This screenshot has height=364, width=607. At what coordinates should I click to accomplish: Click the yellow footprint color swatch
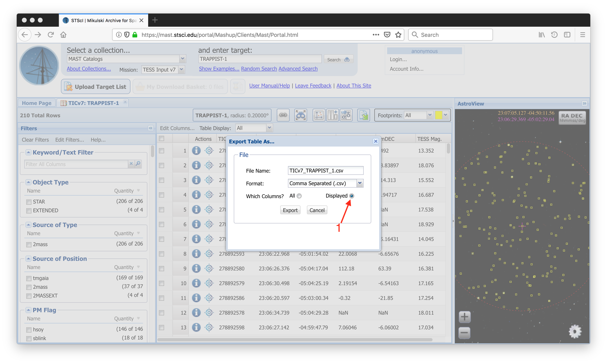pyautogui.click(x=439, y=115)
